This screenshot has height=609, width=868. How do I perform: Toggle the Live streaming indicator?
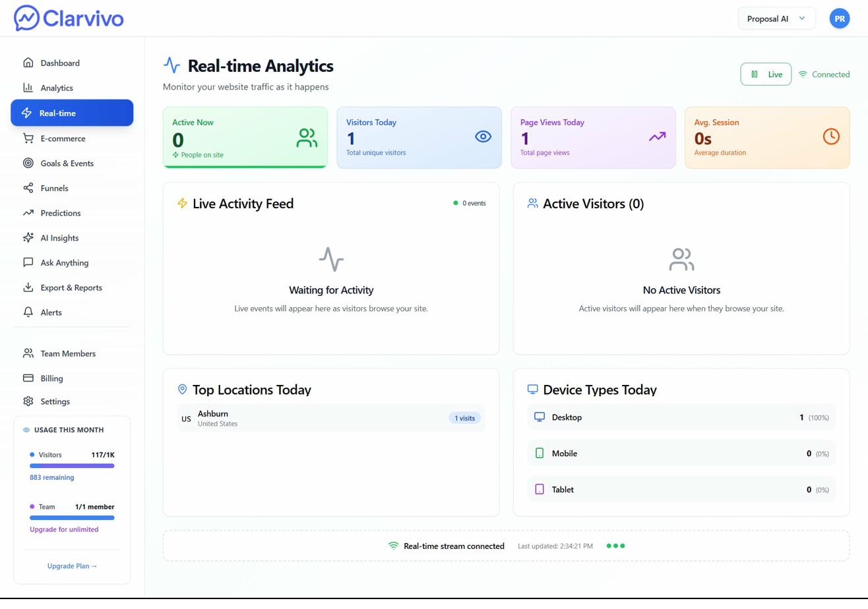tap(765, 74)
